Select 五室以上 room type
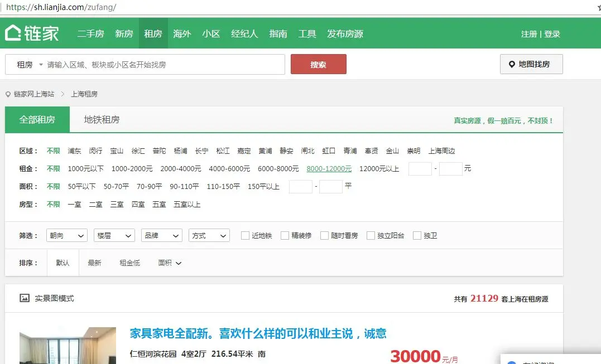Image resolution: width=601 pixels, height=364 pixels. (x=187, y=205)
